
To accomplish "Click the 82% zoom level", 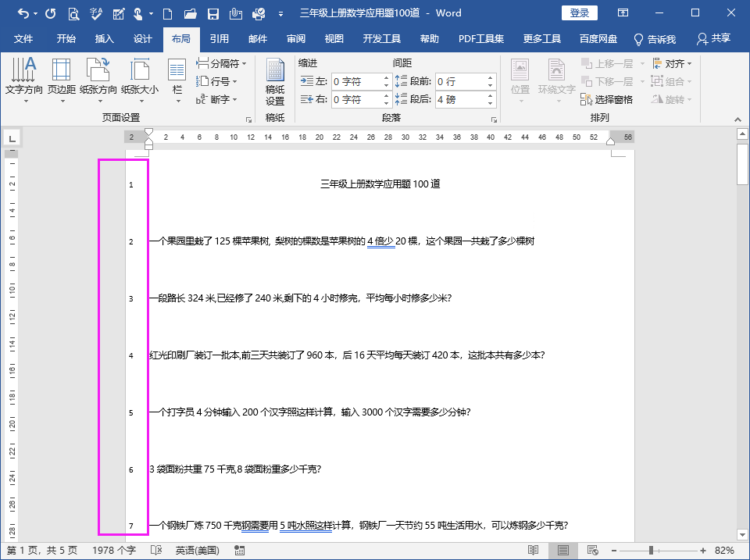I will click(x=724, y=551).
